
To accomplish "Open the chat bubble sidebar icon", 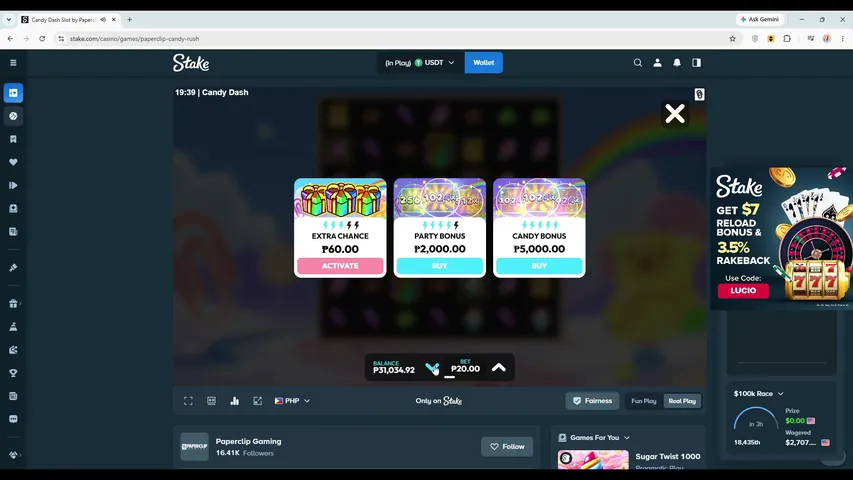I will coord(13,419).
